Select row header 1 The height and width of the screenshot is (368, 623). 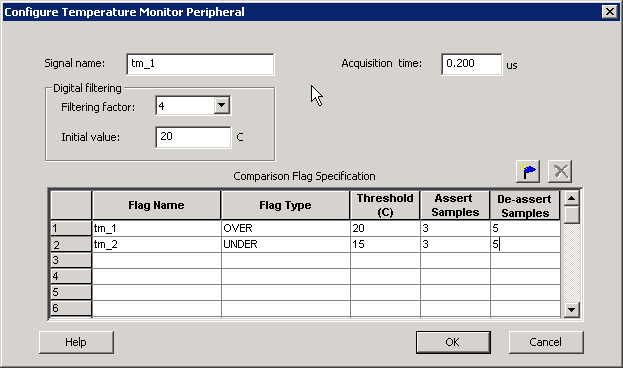click(x=71, y=229)
